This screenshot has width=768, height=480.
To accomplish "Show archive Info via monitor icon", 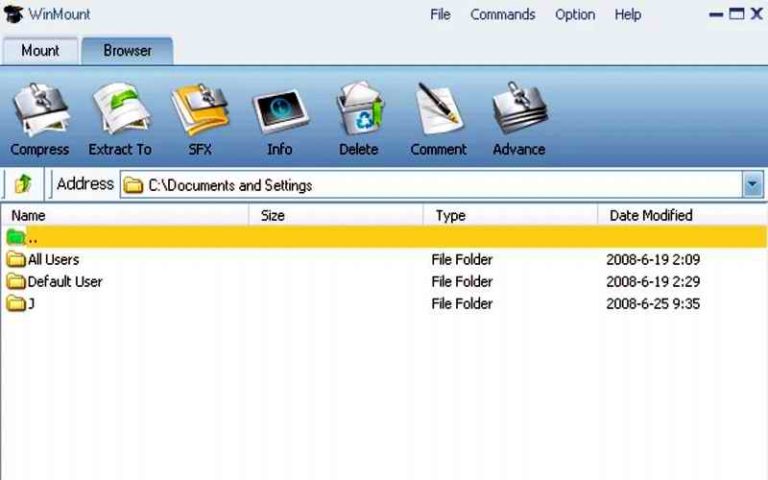I will coord(279,112).
